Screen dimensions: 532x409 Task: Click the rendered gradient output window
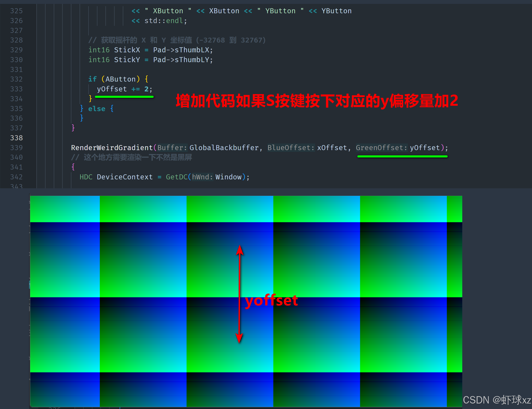point(246,301)
